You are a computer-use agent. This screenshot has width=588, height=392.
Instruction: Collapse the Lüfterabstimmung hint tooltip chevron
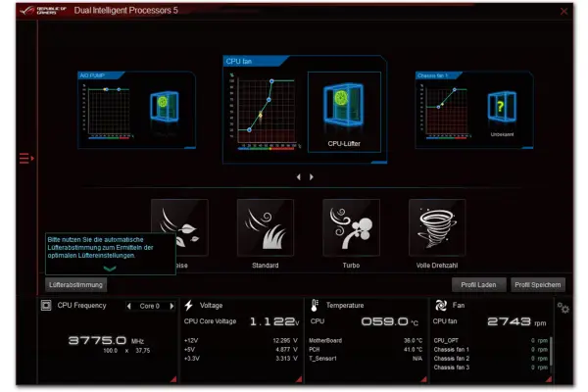pyautogui.click(x=110, y=269)
